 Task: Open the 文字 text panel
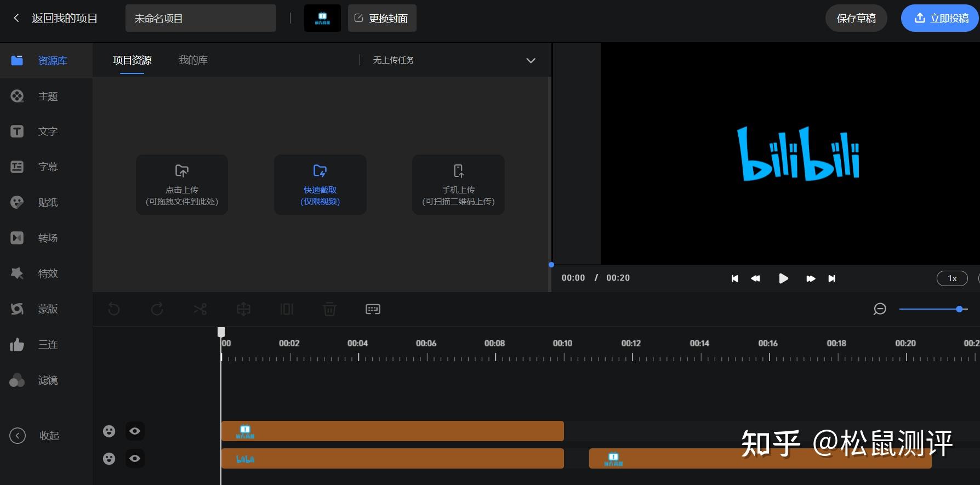[46, 132]
